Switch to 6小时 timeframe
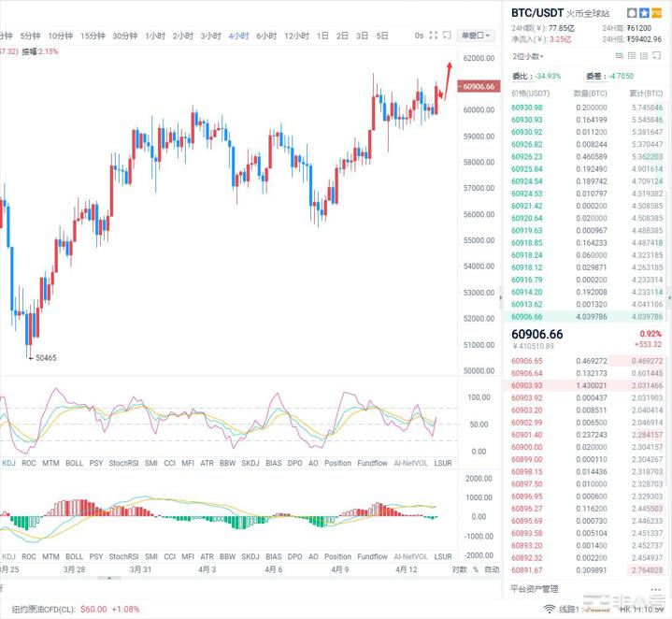This screenshot has height=619, width=672. pyautogui.click(x=266, y=36)
